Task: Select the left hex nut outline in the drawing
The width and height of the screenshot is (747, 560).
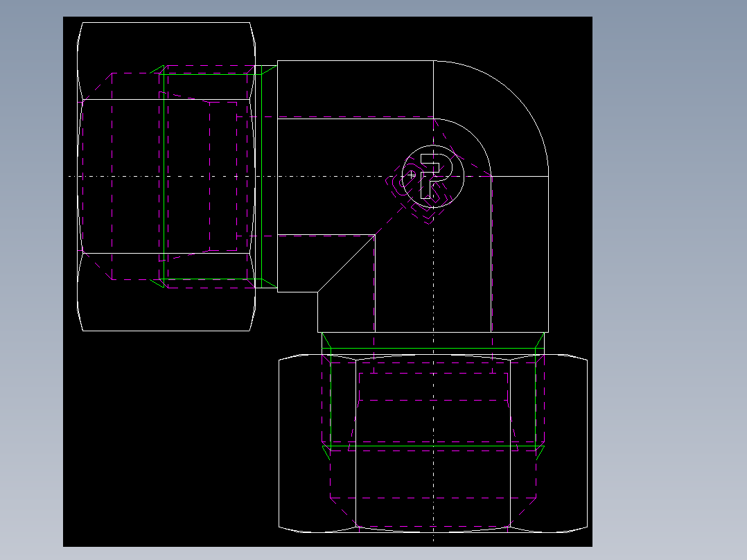Action: pos(166,176)
